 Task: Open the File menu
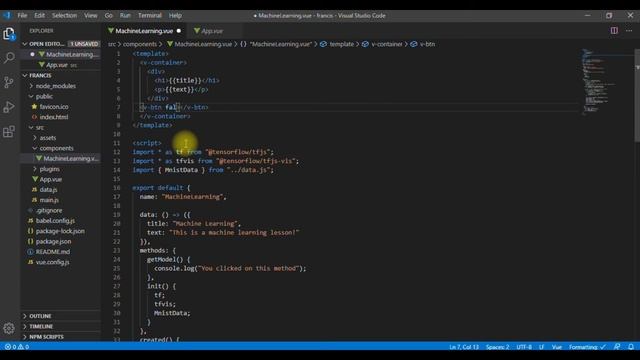click(22, 16)
